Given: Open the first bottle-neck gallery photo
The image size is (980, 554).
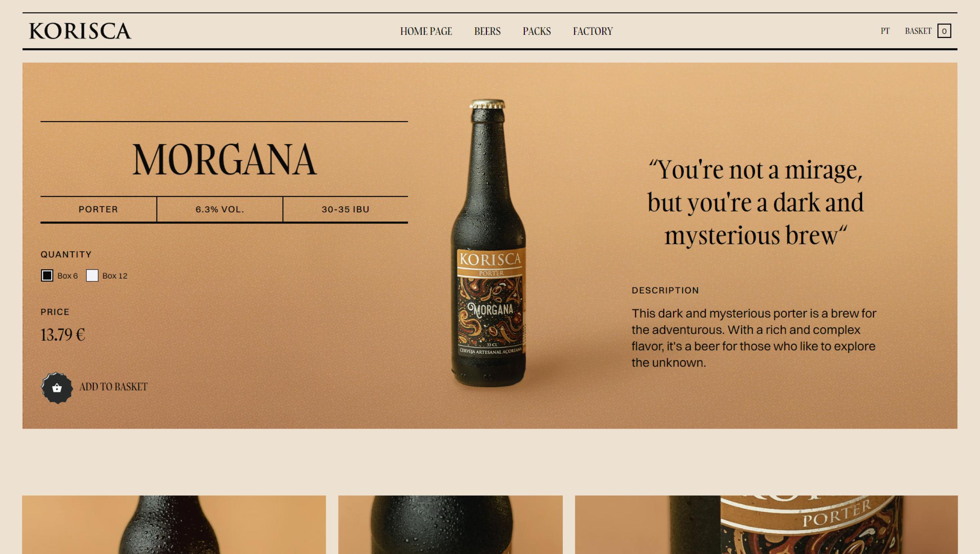Looking at the screenshot, I should click(174, 524).
